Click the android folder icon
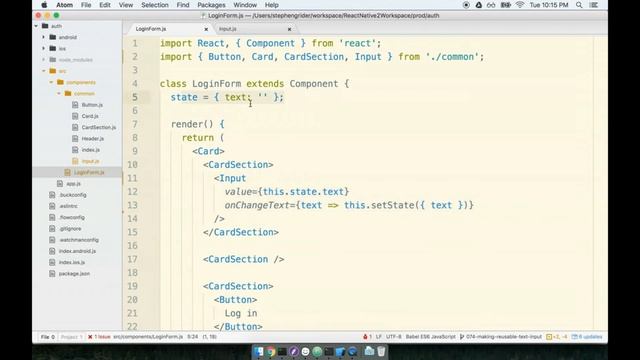Image resolution: width=640 pixels, height=360 pixels. pos(53,37)
